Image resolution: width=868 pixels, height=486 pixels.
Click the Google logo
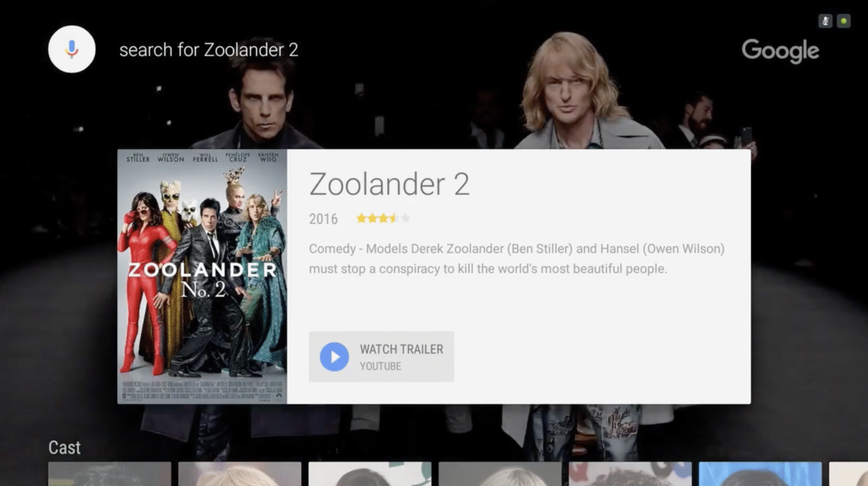(x=780, y=51)
